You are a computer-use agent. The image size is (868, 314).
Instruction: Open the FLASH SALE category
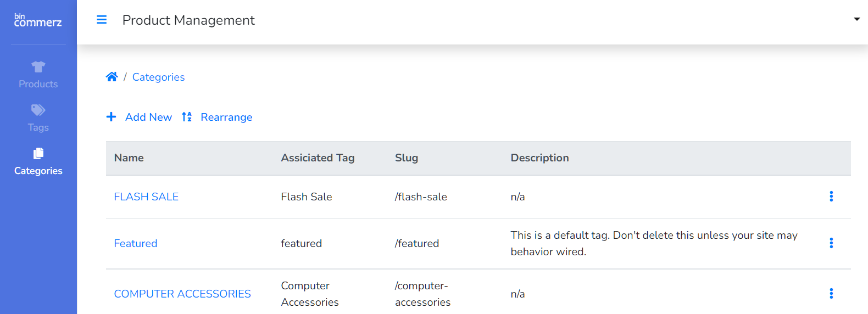(x=146, y=197)
